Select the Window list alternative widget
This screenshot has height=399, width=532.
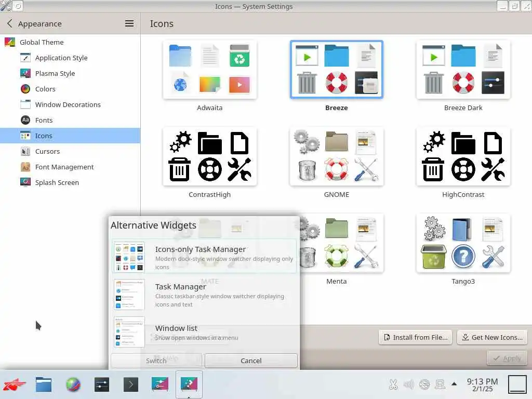click(x=204, y=332)
